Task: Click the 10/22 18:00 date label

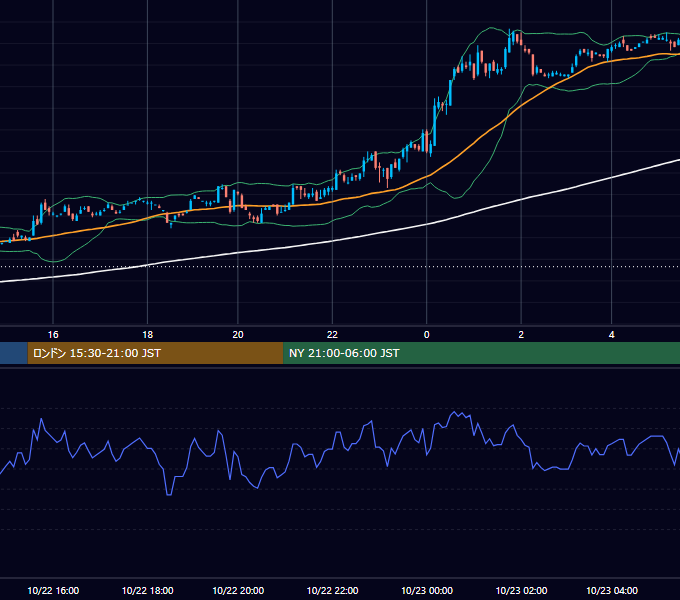Action: point(147,590)
